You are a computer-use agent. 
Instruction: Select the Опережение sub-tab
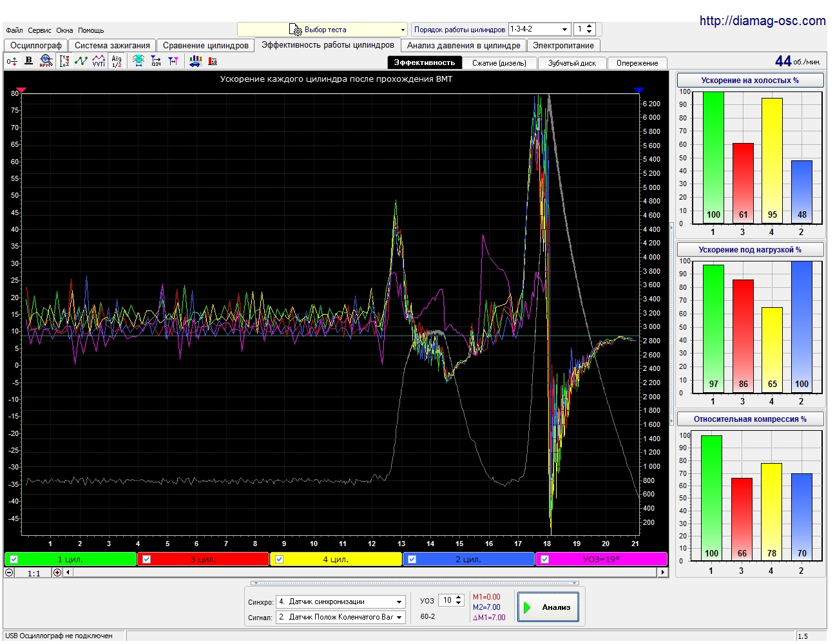(637, 63)
